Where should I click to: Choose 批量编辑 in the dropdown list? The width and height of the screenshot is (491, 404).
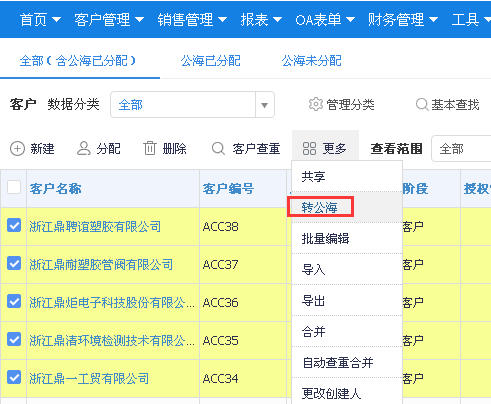point(325,239)
